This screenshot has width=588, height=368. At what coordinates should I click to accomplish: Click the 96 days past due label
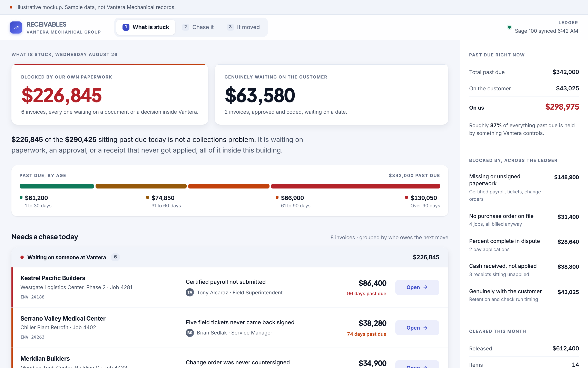pos(366,294)
